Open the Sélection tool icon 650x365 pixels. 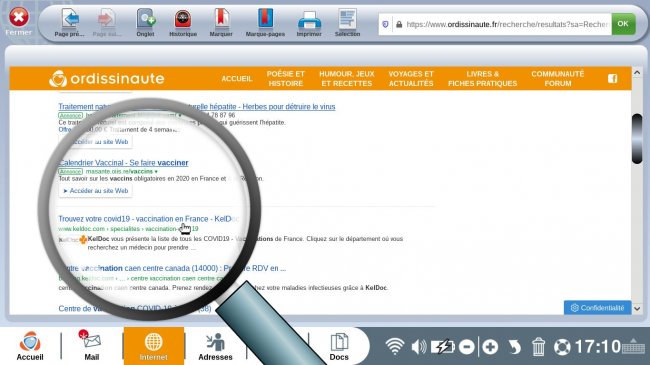click(x=347, y=19)
